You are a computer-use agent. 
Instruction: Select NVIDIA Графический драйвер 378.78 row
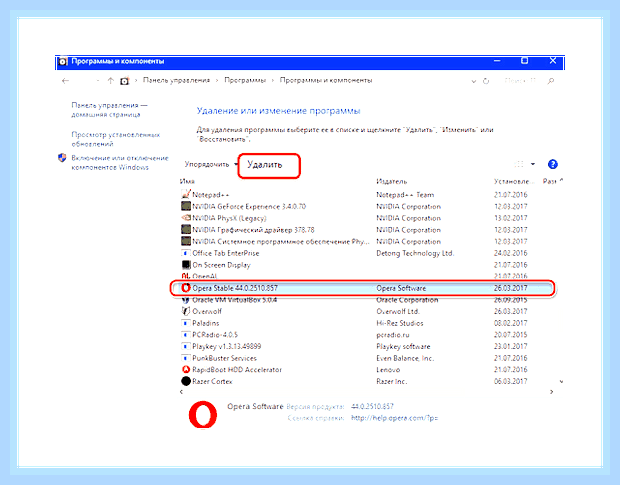click(x=354, y=230)
